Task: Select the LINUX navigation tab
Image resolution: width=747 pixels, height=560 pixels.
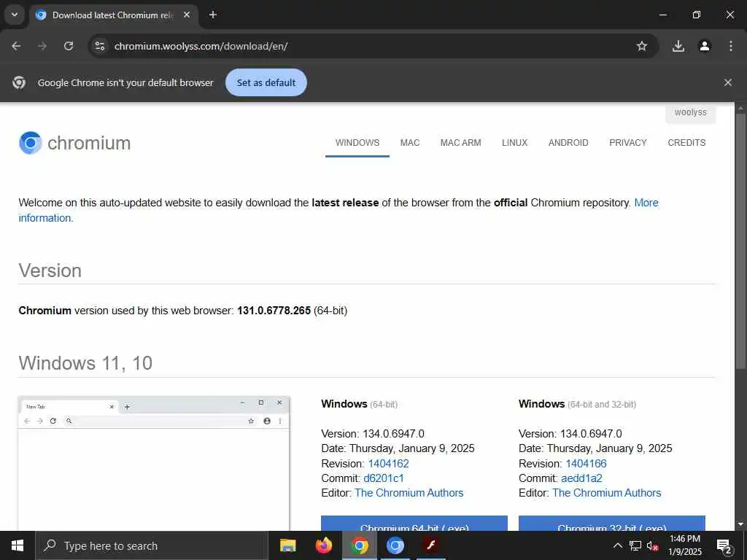Action: tap(514, 143)
